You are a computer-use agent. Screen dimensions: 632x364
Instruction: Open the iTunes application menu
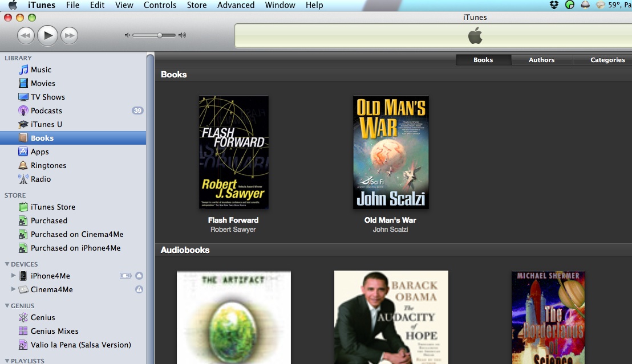pos(42,5)
